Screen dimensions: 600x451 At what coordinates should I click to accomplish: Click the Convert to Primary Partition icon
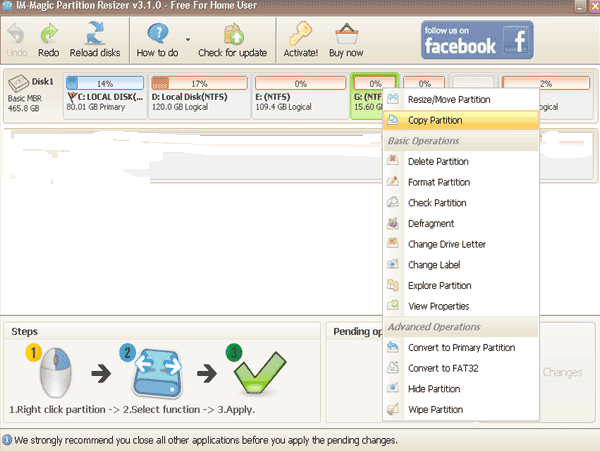pyautogui.click(x=393, y=347)
